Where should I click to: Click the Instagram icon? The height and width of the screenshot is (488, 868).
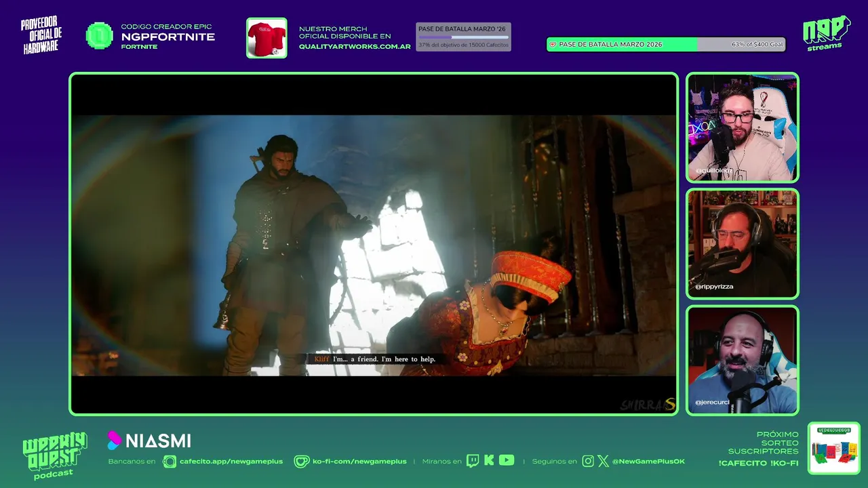pos(588,462)
